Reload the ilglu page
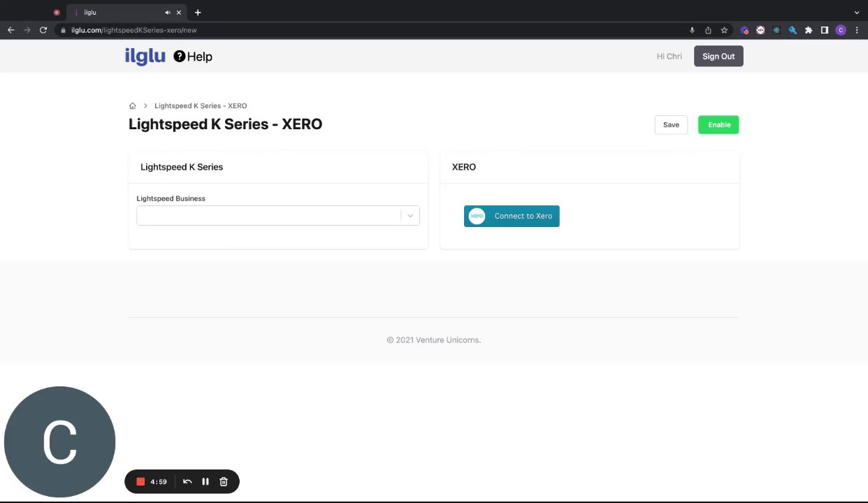868x503 pixels. click(x=43, y=30)
